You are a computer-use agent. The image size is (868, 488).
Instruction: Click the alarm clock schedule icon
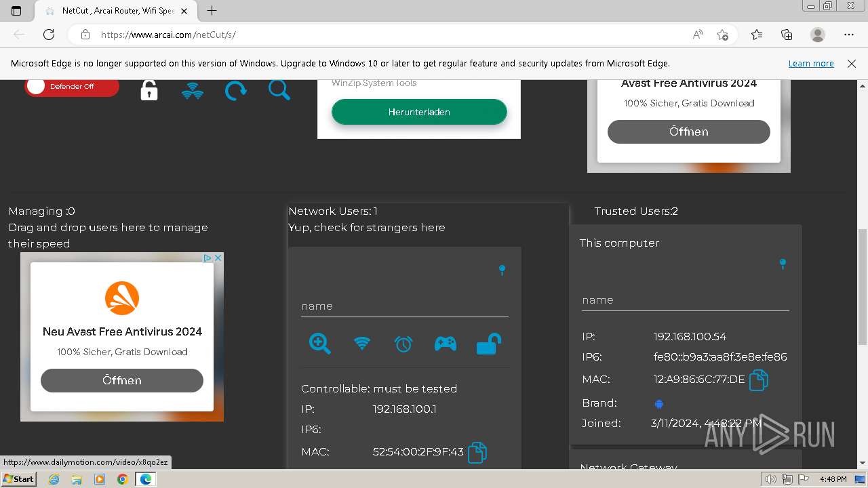[403, 344]
